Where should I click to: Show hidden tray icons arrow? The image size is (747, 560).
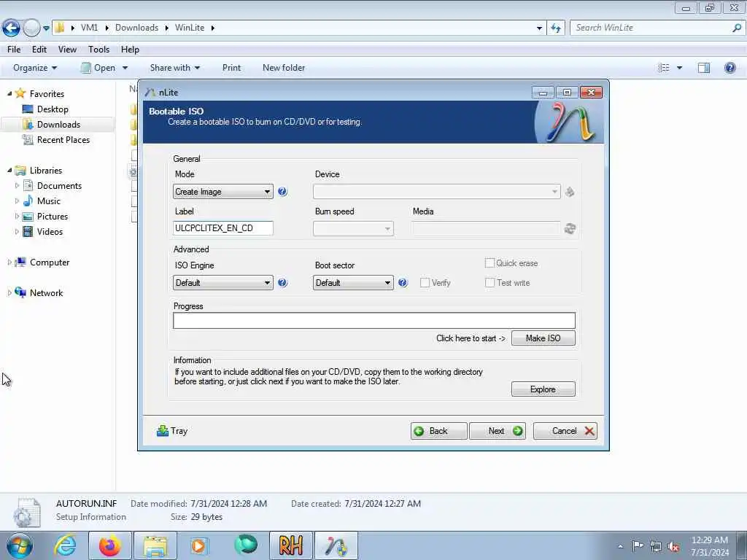(x=620, y=546)
